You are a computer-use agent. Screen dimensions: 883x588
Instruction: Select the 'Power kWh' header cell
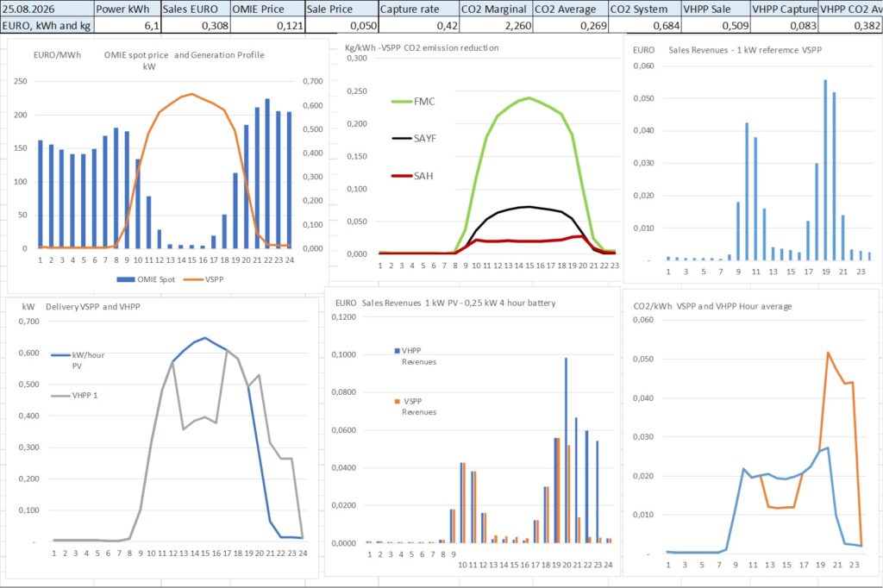pos(128,9)
